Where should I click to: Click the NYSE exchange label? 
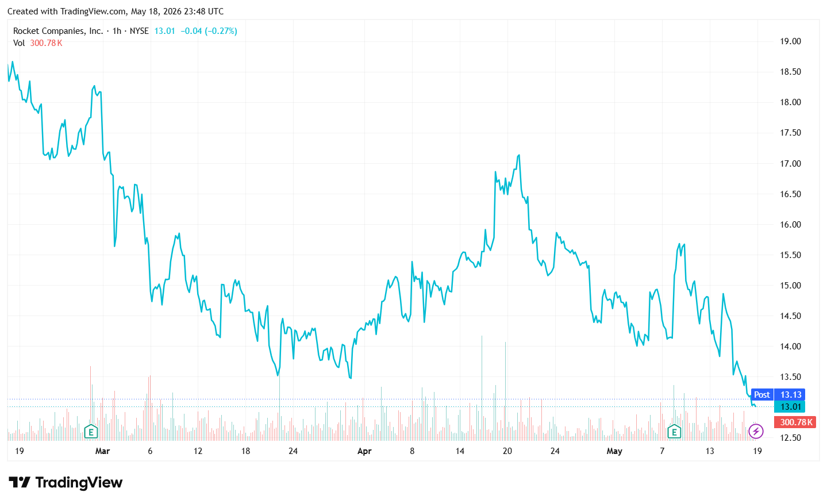coord(139,31)
